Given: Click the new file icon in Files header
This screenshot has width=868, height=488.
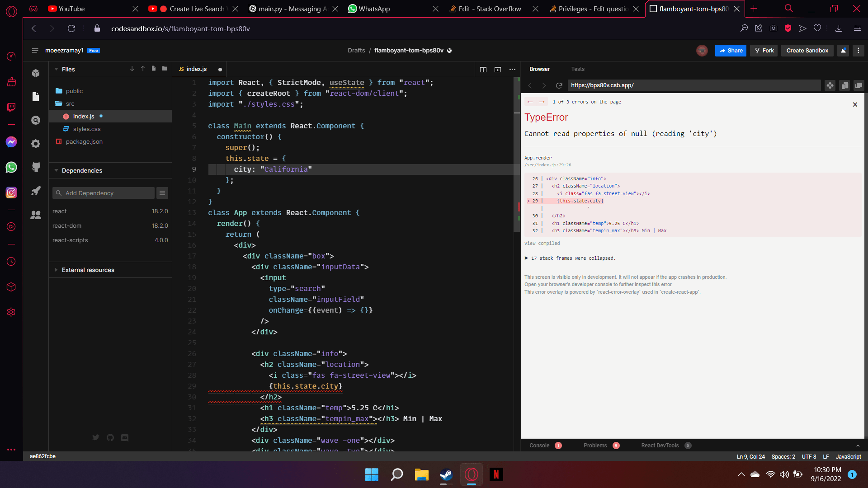Looking at the screenshot, I should click(x=154, y=69).
